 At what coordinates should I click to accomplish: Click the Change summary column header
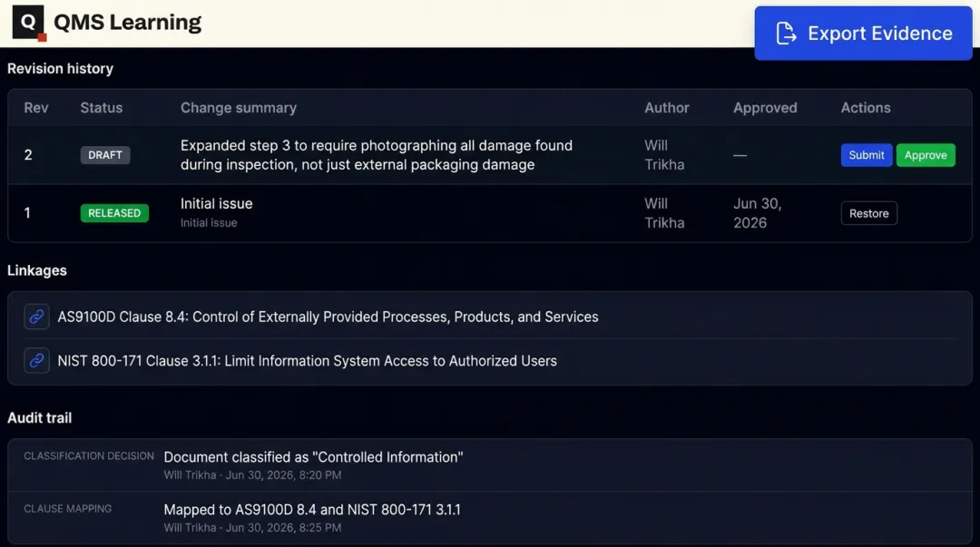point(239,108)
